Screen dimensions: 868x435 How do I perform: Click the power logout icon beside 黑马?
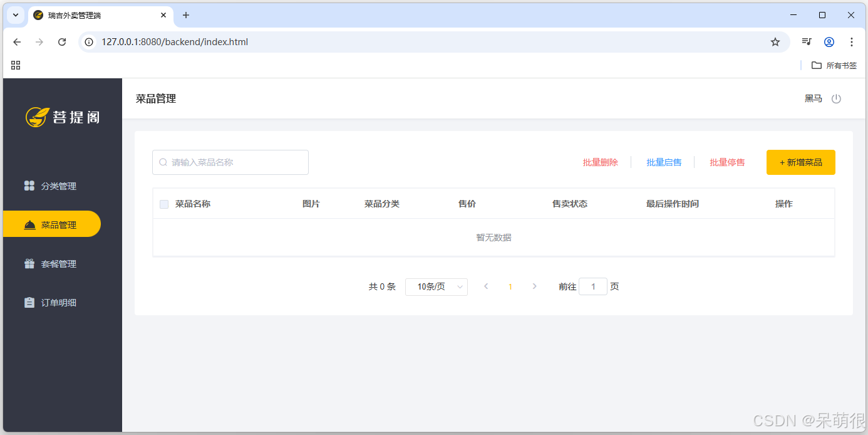[836, 98]
